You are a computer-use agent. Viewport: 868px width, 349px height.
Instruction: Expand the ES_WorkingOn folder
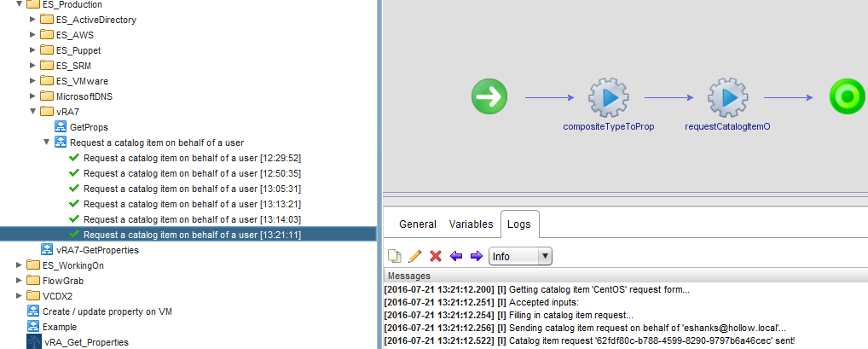[20, 265]
